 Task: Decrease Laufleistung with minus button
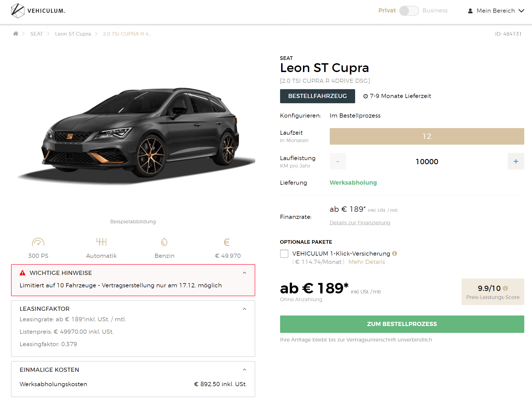pyautogui.click(x=338, y=161)
